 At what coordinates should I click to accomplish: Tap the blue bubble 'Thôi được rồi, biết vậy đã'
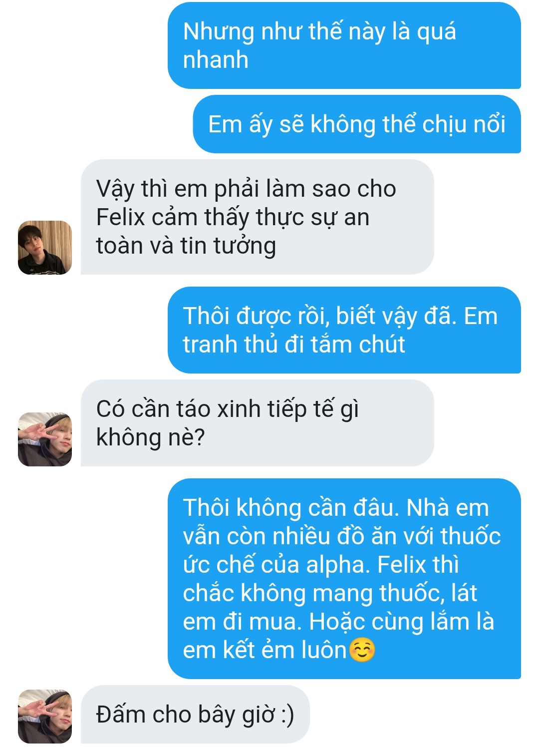[x=344, y=330]
